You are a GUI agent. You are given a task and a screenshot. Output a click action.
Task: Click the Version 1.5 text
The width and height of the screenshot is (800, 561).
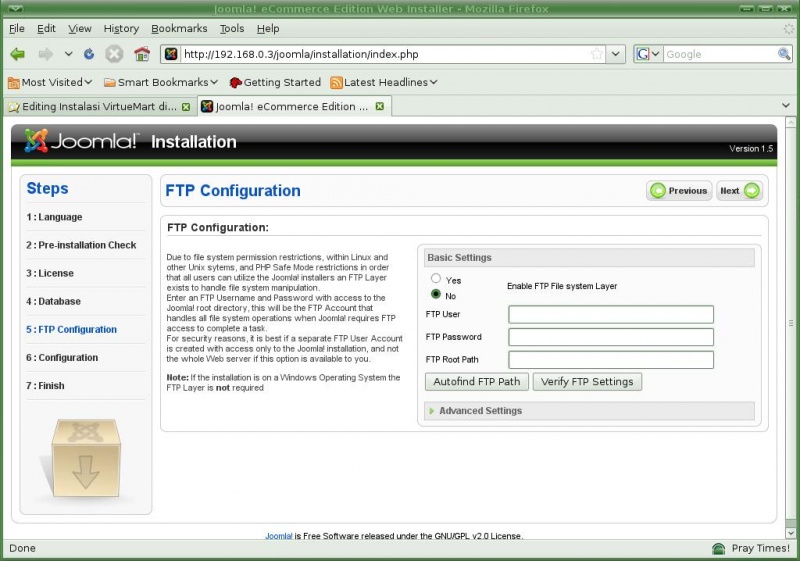(x=751, y=148)
